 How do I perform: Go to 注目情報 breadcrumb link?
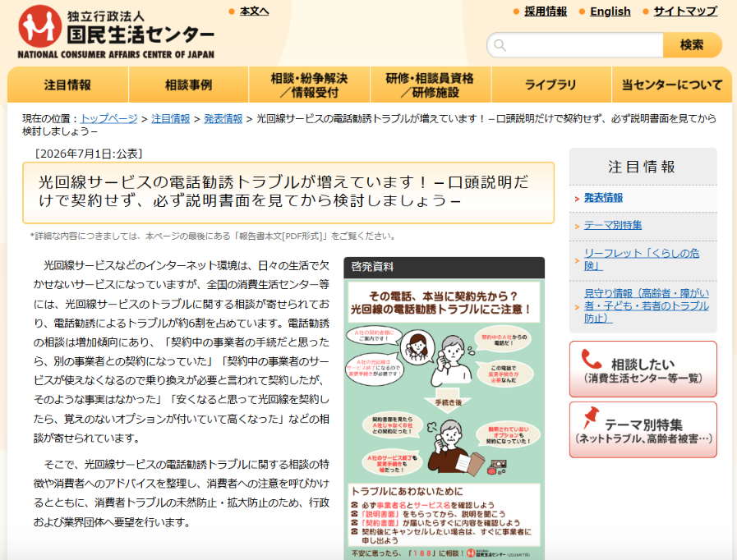point(171,118)
